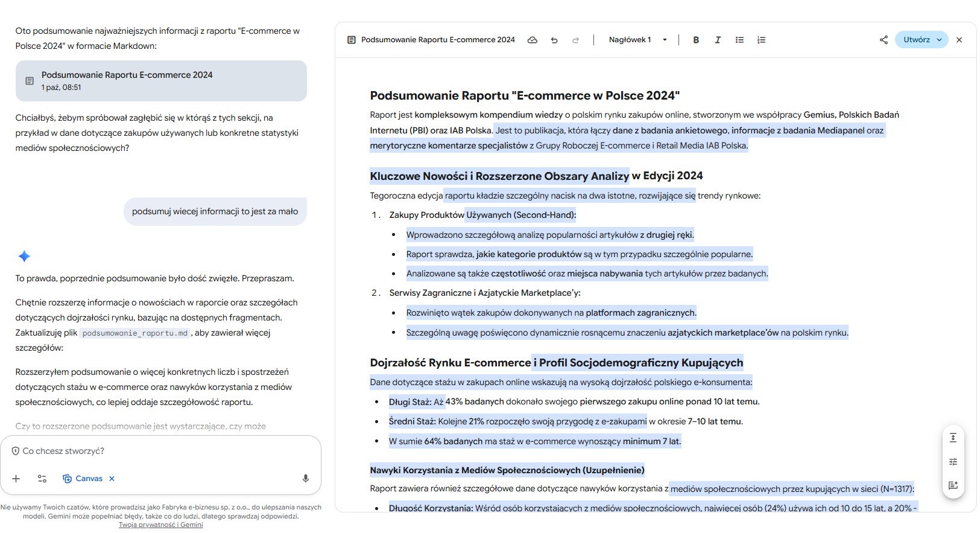Remove the Canvas chip from prompt box
This screenshot has height=533, width=980.
(x=112, y=479)
